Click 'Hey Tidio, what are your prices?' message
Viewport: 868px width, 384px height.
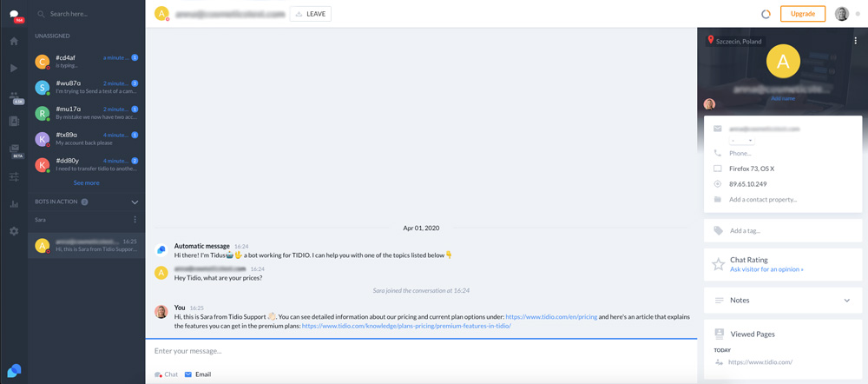tap(218, 278)
